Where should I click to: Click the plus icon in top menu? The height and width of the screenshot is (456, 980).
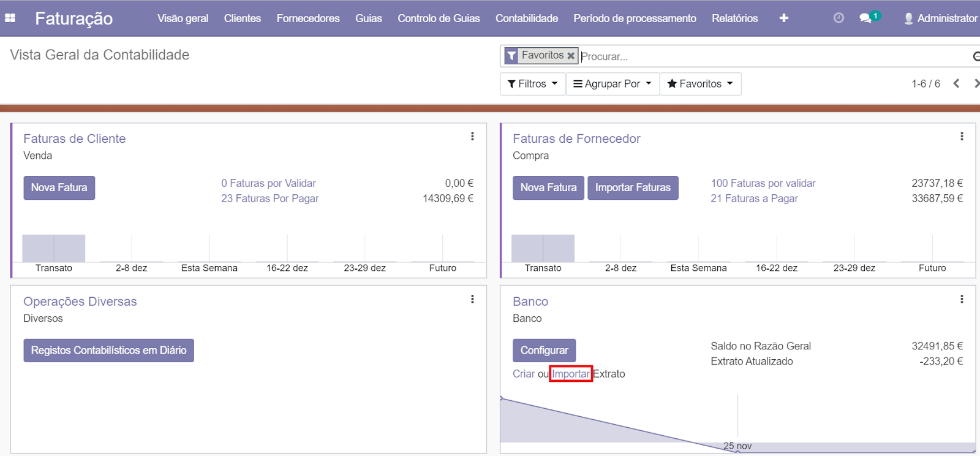point(783,18)
